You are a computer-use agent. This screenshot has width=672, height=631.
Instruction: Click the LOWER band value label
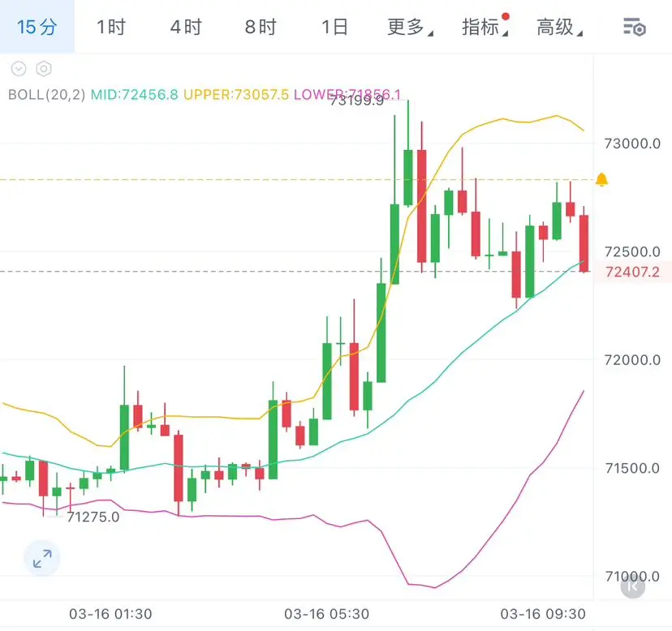click(347, 94)
